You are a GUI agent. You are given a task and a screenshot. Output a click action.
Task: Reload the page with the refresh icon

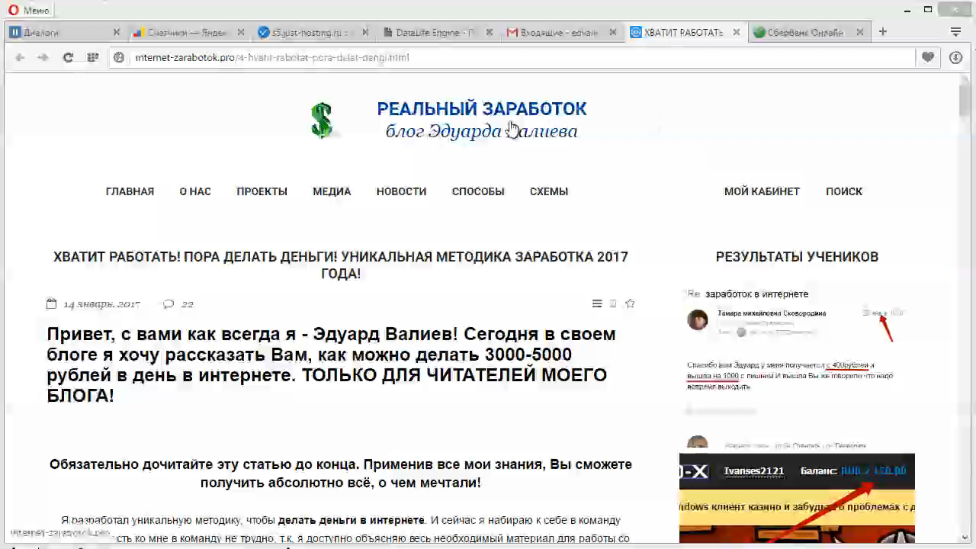(68, 57)
